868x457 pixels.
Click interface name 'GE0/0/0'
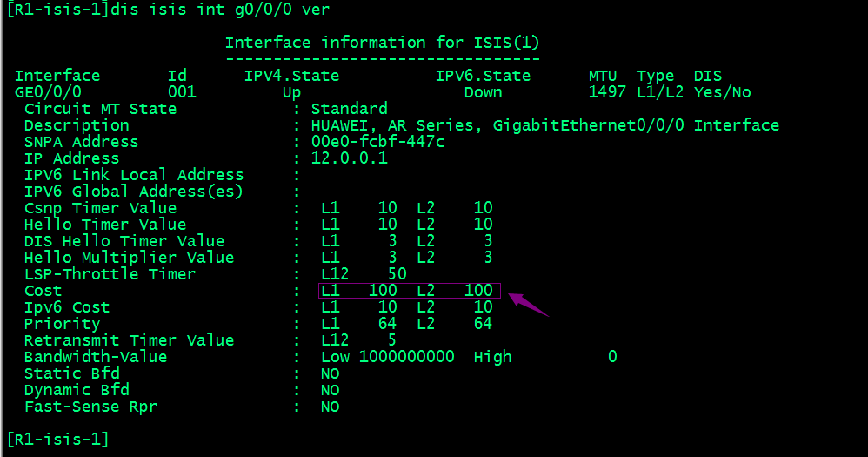48,92
